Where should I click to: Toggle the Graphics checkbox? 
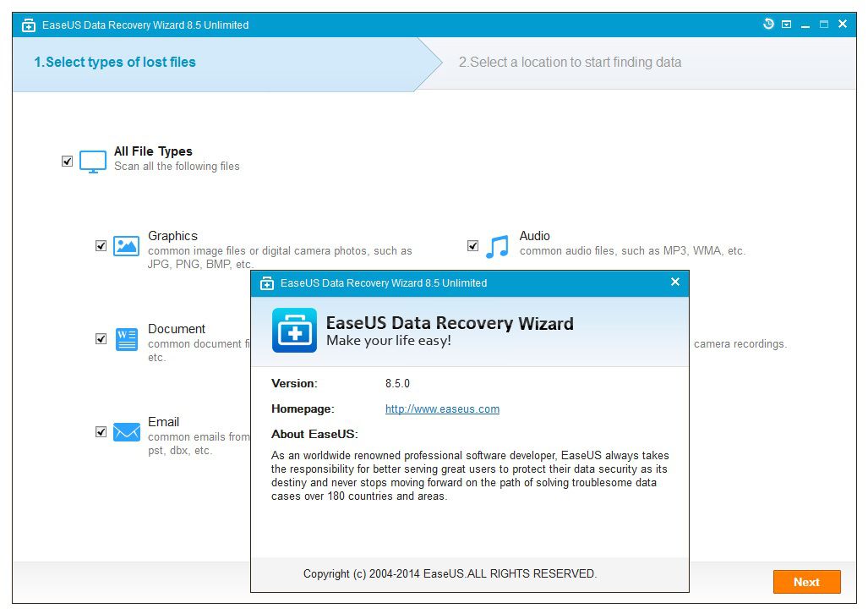pyautogui.click(x=101, y=245)
